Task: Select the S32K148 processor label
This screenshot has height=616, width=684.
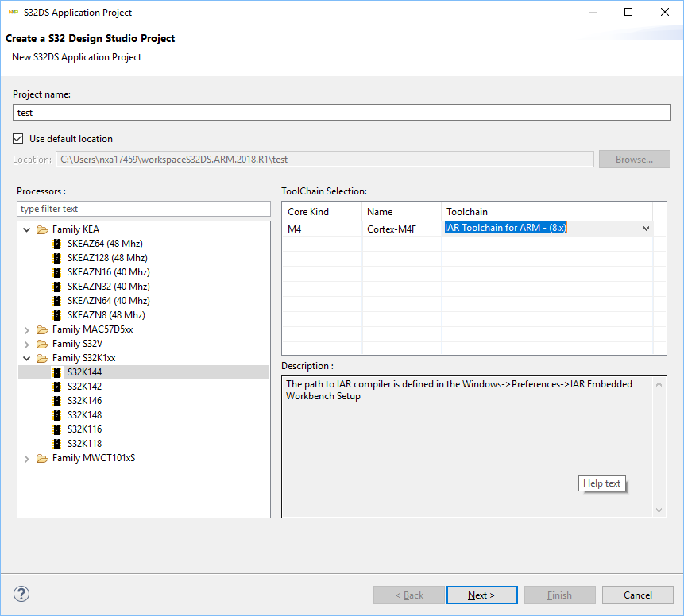Action: pos(85,415)
